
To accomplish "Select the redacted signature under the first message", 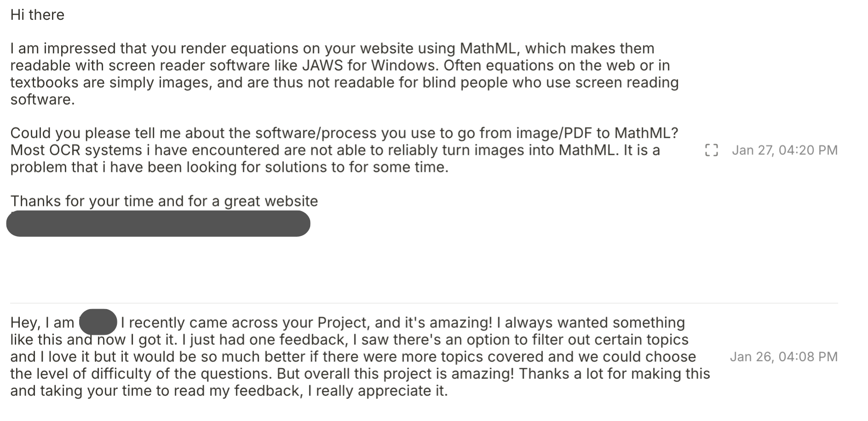I will click(158, 224).
